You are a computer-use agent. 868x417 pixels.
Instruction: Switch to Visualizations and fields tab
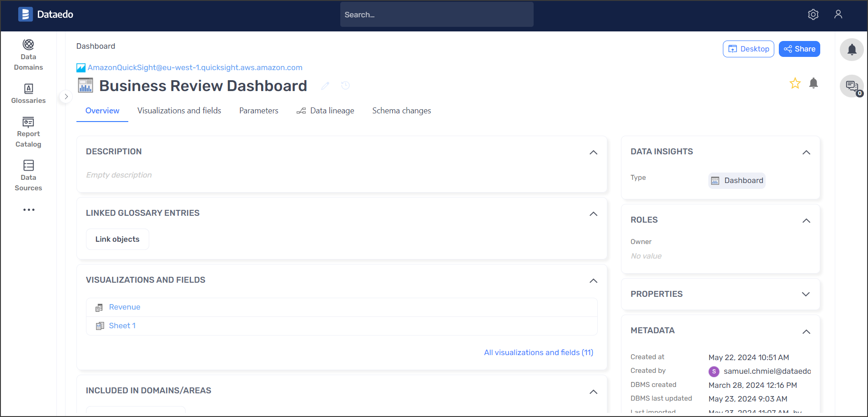pos(179,111)
